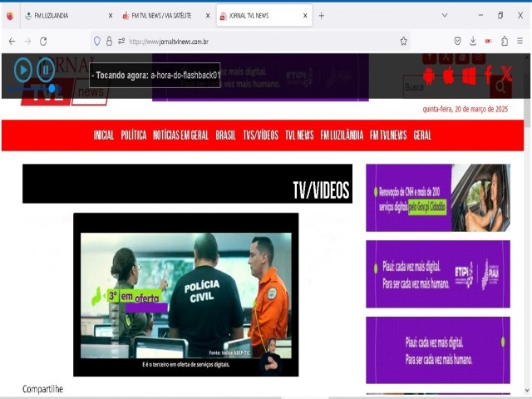Open the GERAL menu item
Viewport: 532px width, 399px height.
422,135
